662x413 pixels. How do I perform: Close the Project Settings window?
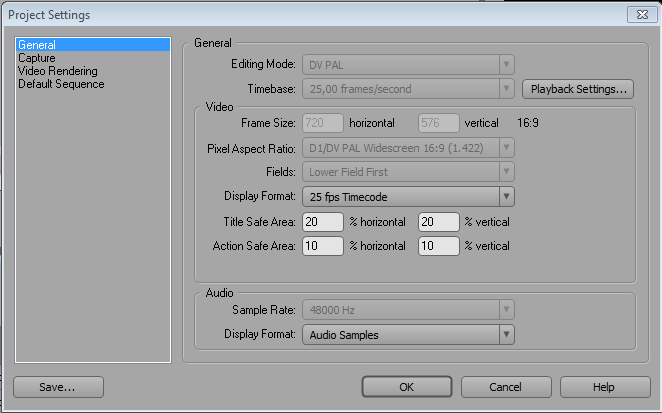pos(637,14)
